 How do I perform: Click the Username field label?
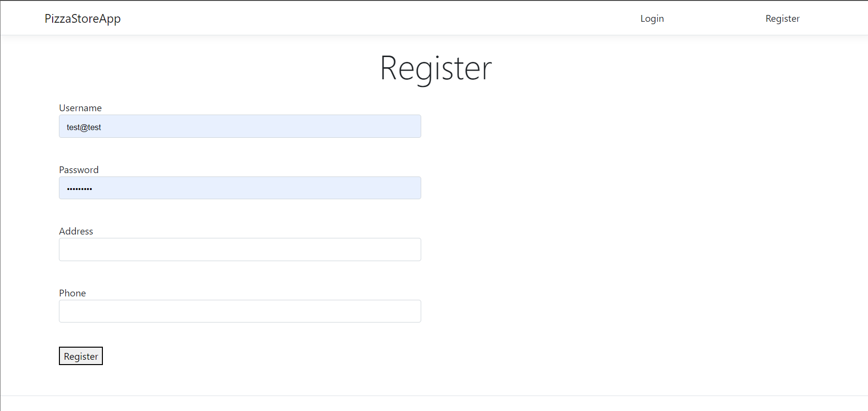[x=80, y=107]
